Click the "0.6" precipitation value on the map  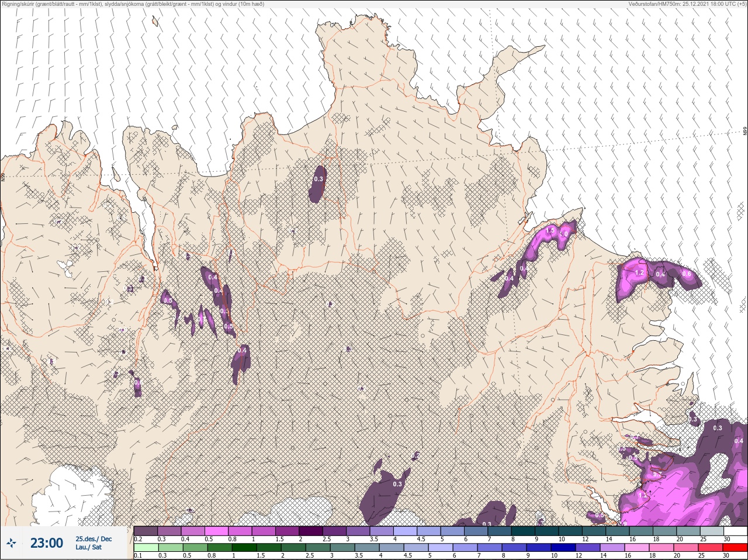(687, 274)
